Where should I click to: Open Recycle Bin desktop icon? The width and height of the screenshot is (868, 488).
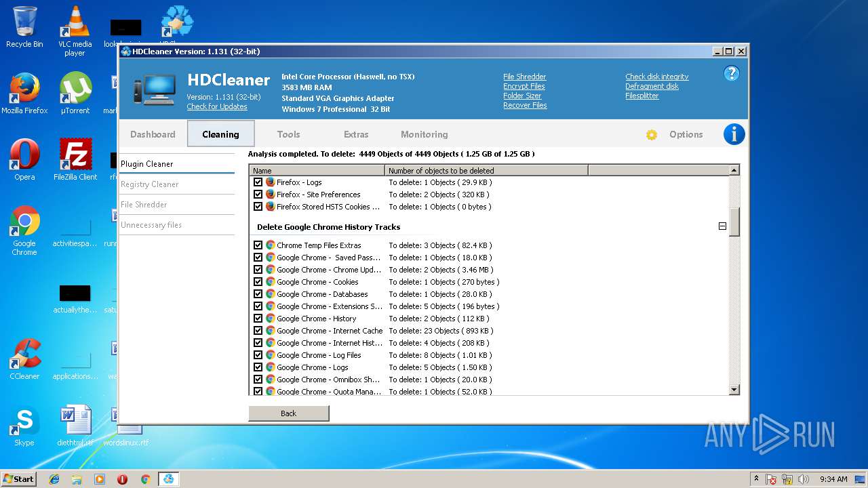coord(24,27)
